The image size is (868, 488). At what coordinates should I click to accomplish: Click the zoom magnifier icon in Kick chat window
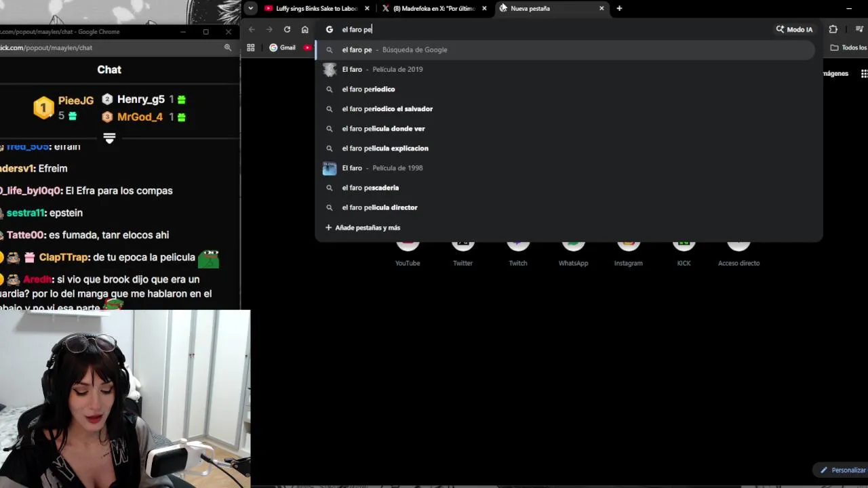click(x=228, y=47)
